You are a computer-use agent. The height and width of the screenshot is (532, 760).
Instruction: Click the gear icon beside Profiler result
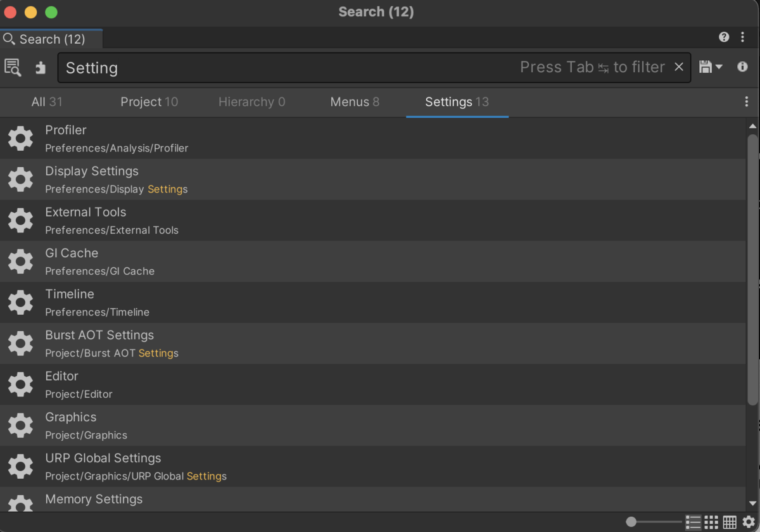tap(20, 138)
